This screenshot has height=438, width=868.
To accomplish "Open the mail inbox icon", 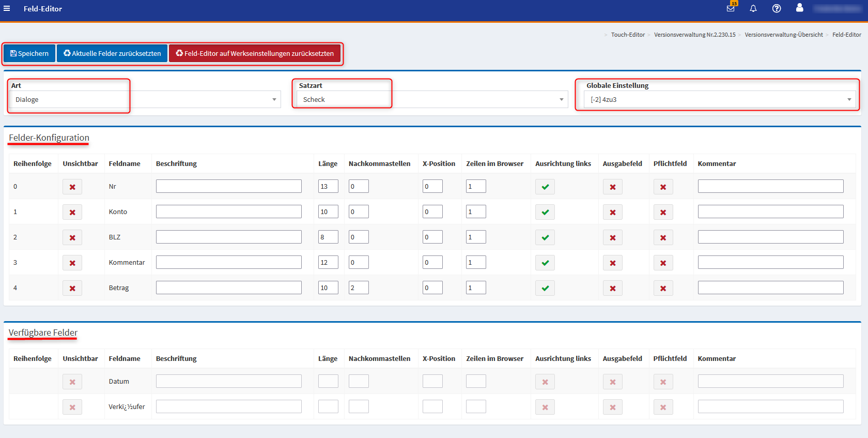I will coord(731,8).
